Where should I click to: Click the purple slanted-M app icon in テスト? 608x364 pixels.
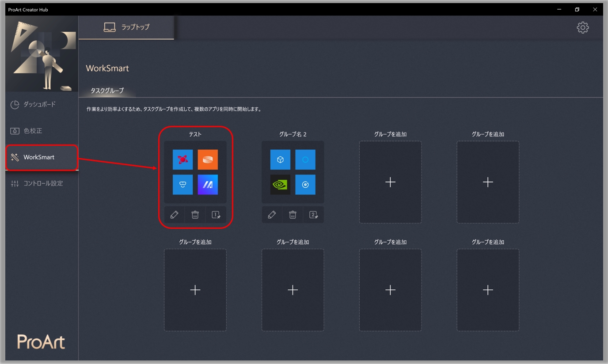[208, 185]
